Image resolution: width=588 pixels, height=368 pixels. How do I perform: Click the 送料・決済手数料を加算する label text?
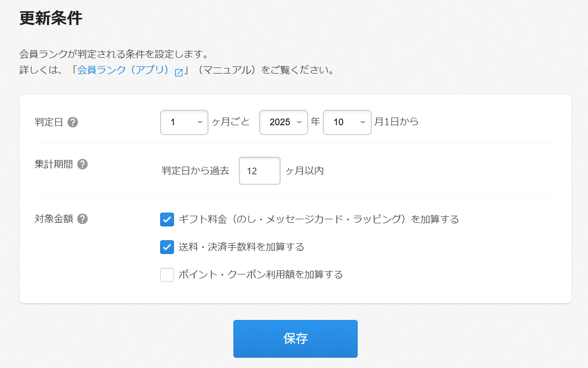[x=241, y=247]
